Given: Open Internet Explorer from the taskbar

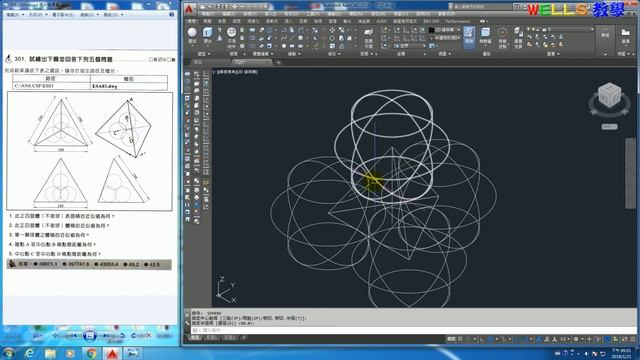Looking at the screenshot, I should [x=29, y=353].
